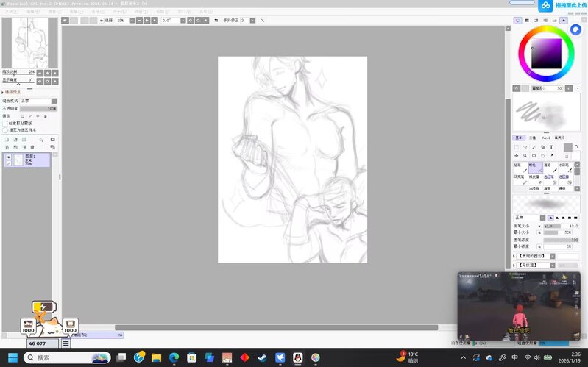Enable the 指定为选区样本 checkbox

(x=5, y=129)
